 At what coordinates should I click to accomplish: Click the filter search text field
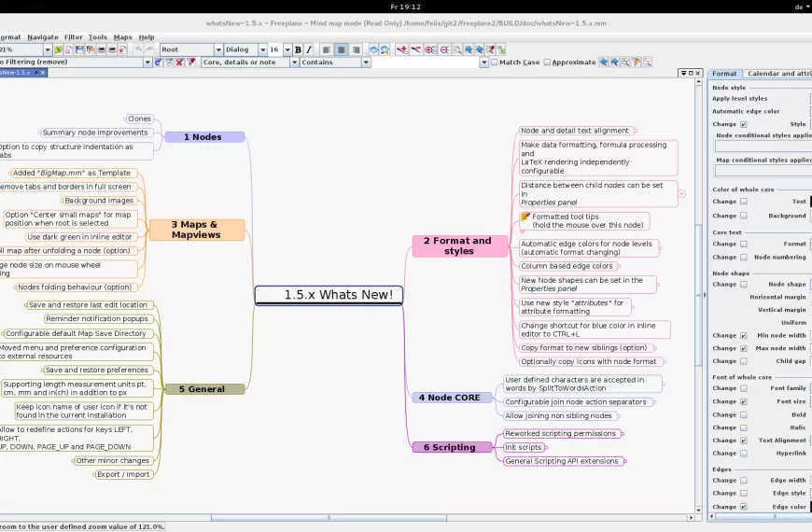(x=426, y=63)
